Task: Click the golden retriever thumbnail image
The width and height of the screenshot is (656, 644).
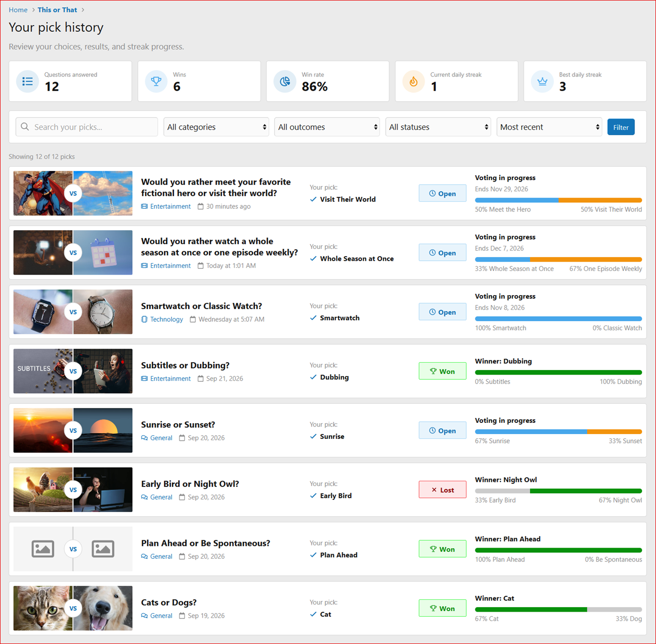Action: 103,608
